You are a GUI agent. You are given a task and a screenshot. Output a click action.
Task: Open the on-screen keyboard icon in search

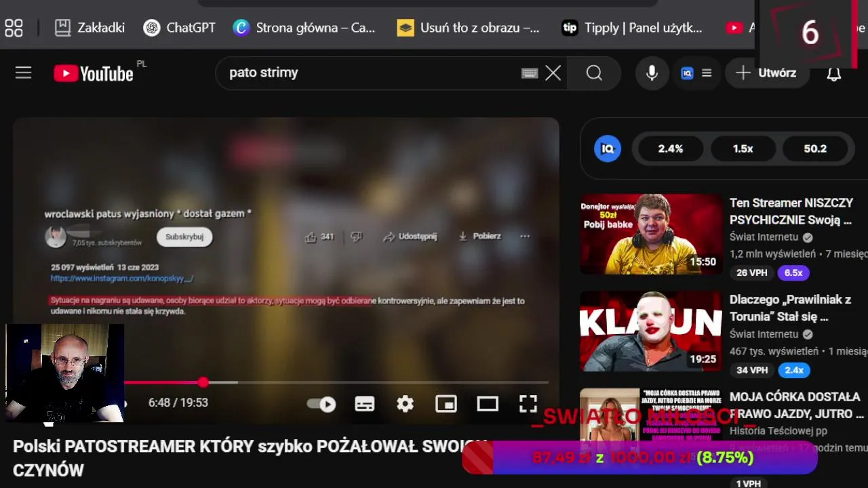[x=530, y=73]
